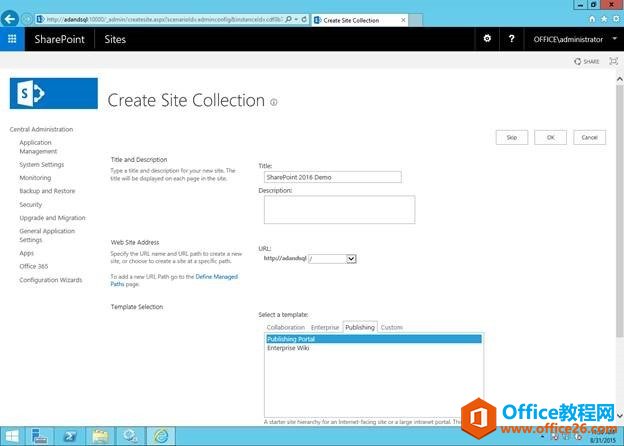Open File Explorer from taskbar
The image size is (624, 446).
point(100,436)
